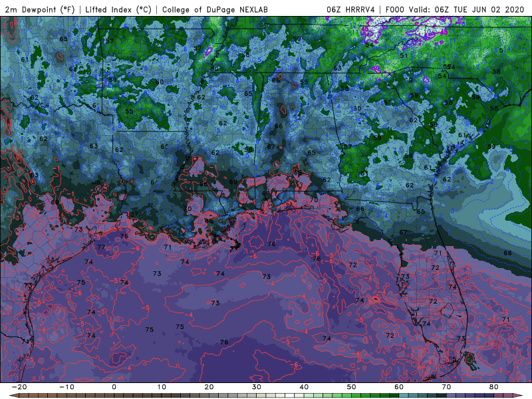Click the 10 label on the color scale
Screen dimensions: 532x399
point(162,387)
